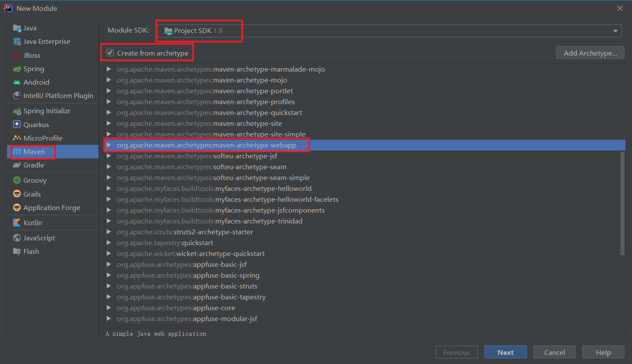Uncheck Create from archetype checkbox
Viewport: 632px width, 364px height.
[110, 53]
